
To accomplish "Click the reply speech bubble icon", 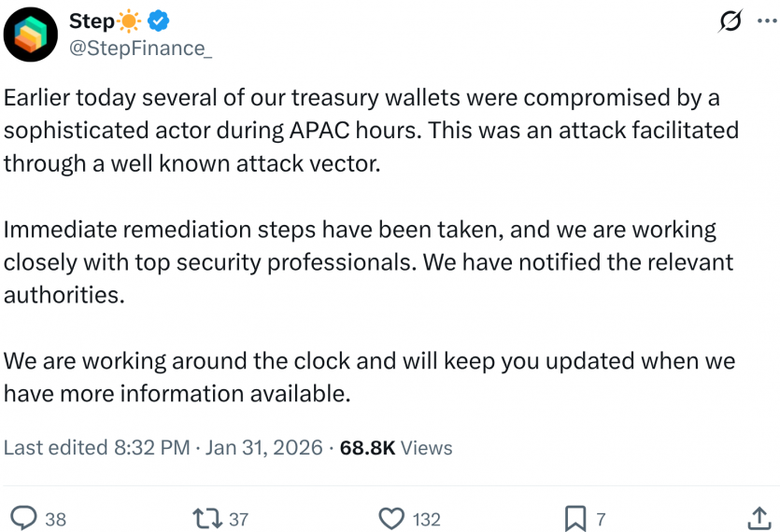I will (x=22, y=518).
